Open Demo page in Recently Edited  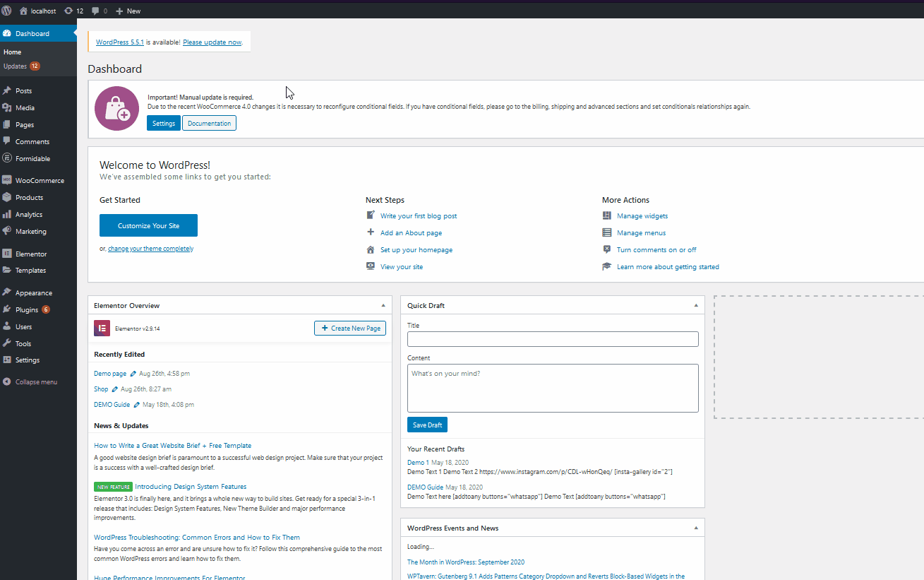(110, 373)
